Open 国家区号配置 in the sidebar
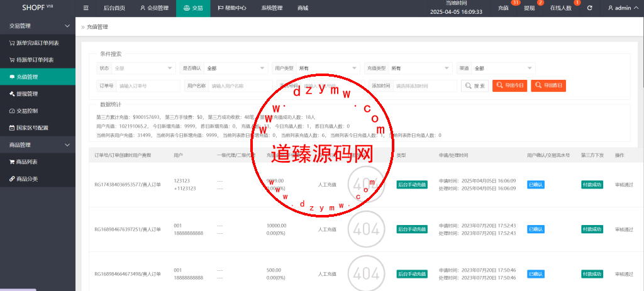This screenshot has height=291, width=644. [38, 128]
